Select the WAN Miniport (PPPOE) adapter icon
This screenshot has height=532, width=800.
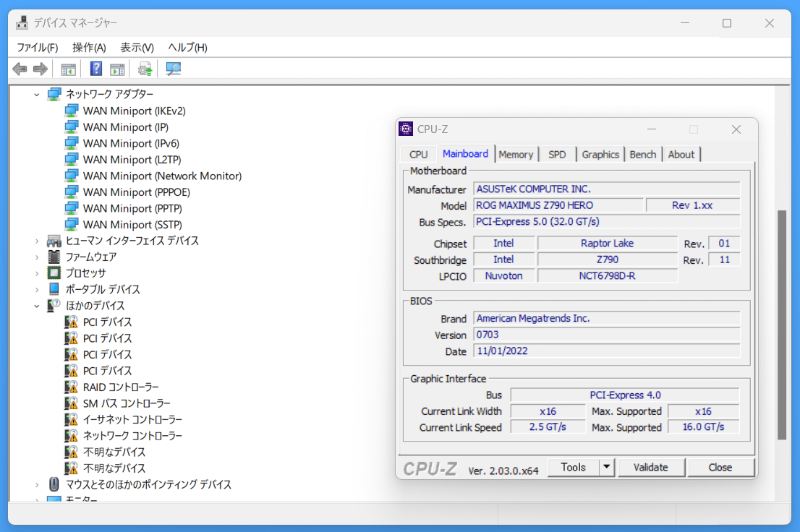click(72, 192)
